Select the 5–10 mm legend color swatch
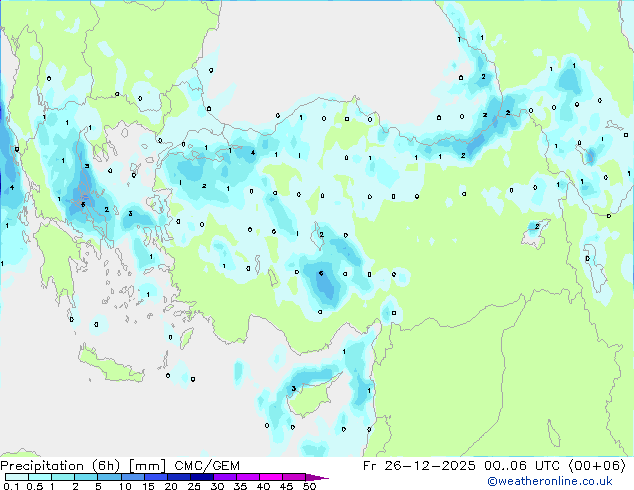634x490 pixels. click(x=109, y=477)
